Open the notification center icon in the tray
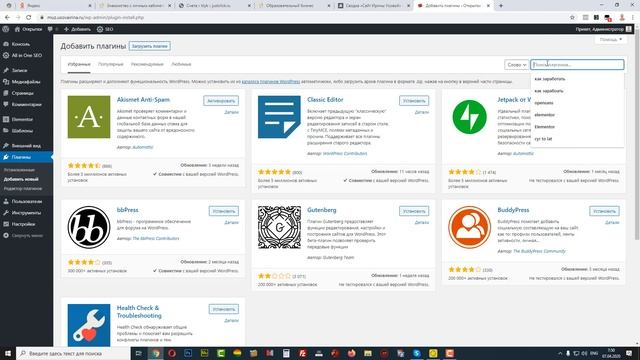The image size is (640, 360). click(x=629, y=353)
